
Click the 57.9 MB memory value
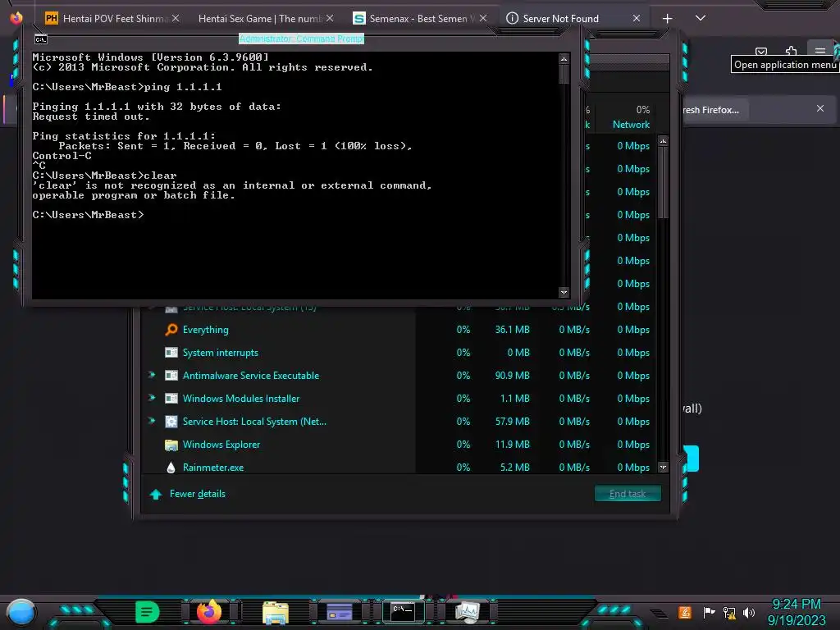click(512, 422)
